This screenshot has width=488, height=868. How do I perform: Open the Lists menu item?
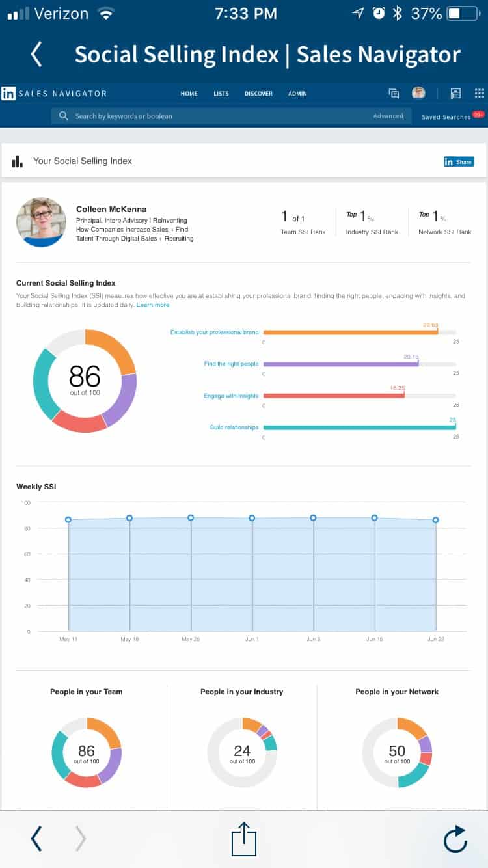pyautogui.click(x=221, y=94)
